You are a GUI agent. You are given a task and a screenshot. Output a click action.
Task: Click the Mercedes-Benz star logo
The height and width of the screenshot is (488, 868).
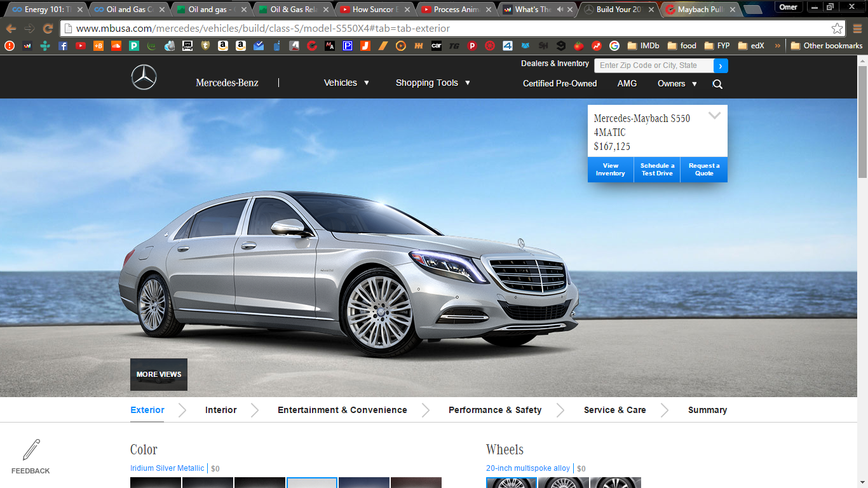[x=144, y=78]
